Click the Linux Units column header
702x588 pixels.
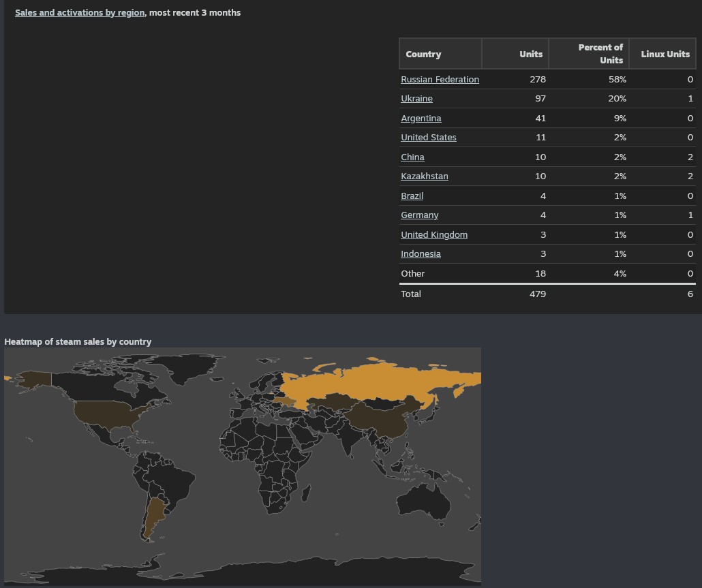665,54
